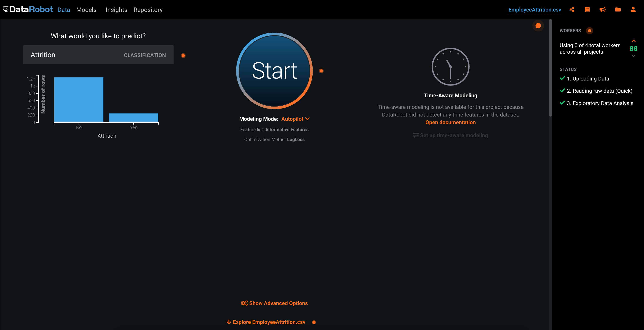
Task: Click '2. Reading raw data (Quick)' status entry
Action: (599, 91)
